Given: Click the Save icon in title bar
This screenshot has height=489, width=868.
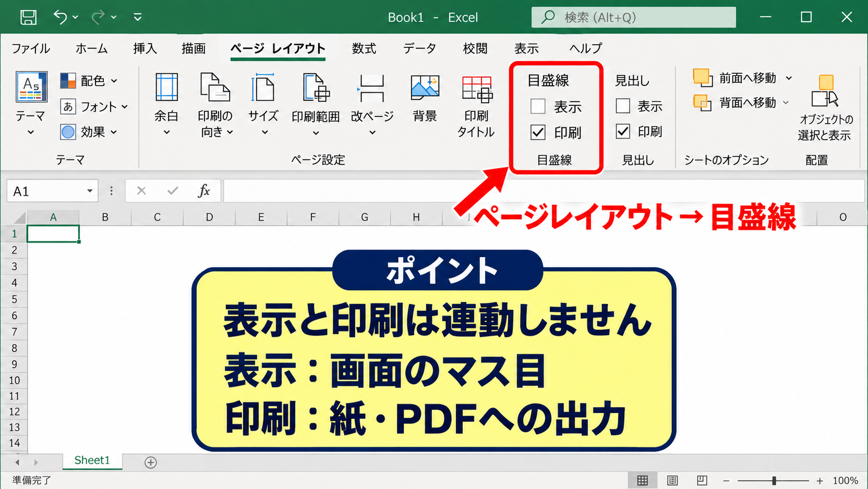Looking at the screenshot, I should click(28, 17).
